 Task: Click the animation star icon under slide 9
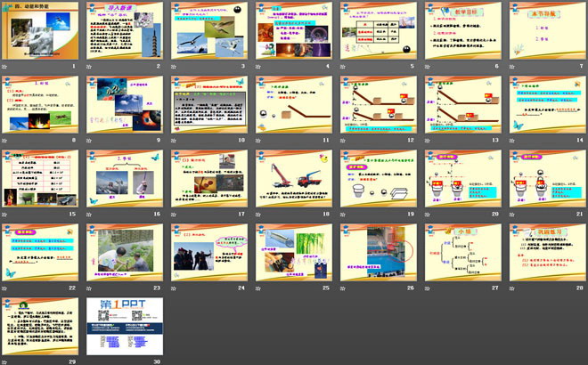pyautogui.click(x=89, y=140)
